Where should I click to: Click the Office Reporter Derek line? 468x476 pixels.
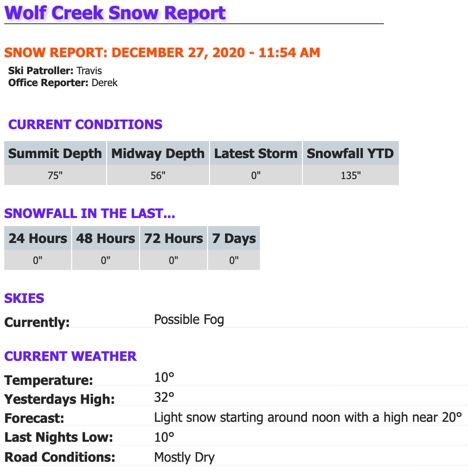point(63,83)
